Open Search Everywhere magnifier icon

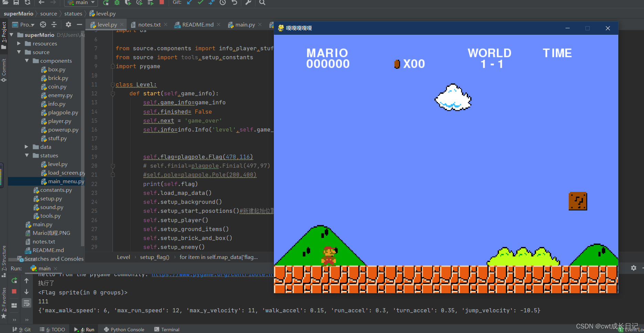(262, 2)
